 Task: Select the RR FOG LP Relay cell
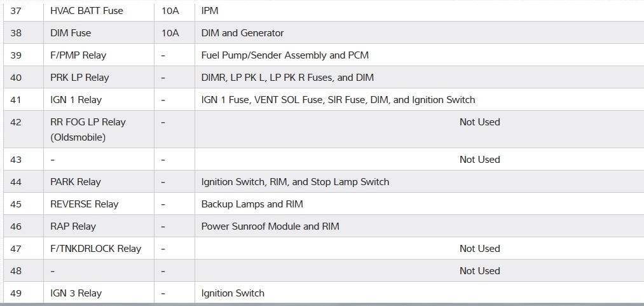pos(88,122)
